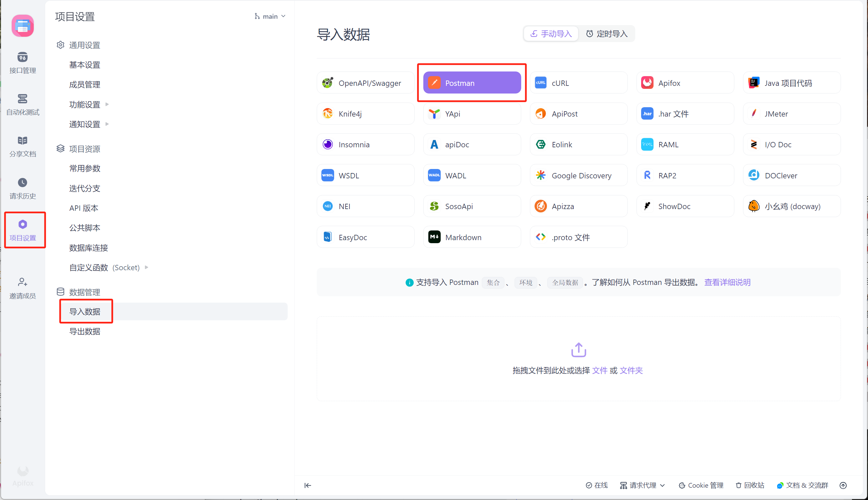Open the main branch dropdown
Image resolution: width=868 pixels, height=500 pixels.
pyautogui.click(x=270, y=16)
